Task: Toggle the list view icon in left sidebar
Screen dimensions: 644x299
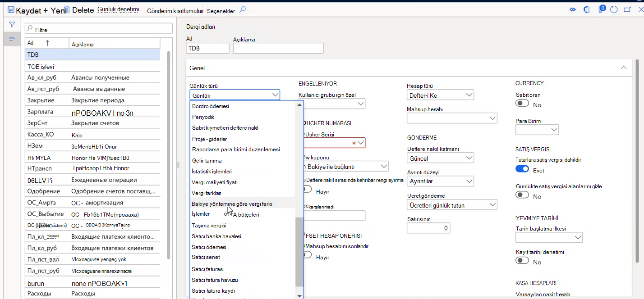Action: [x=12, y=39]
